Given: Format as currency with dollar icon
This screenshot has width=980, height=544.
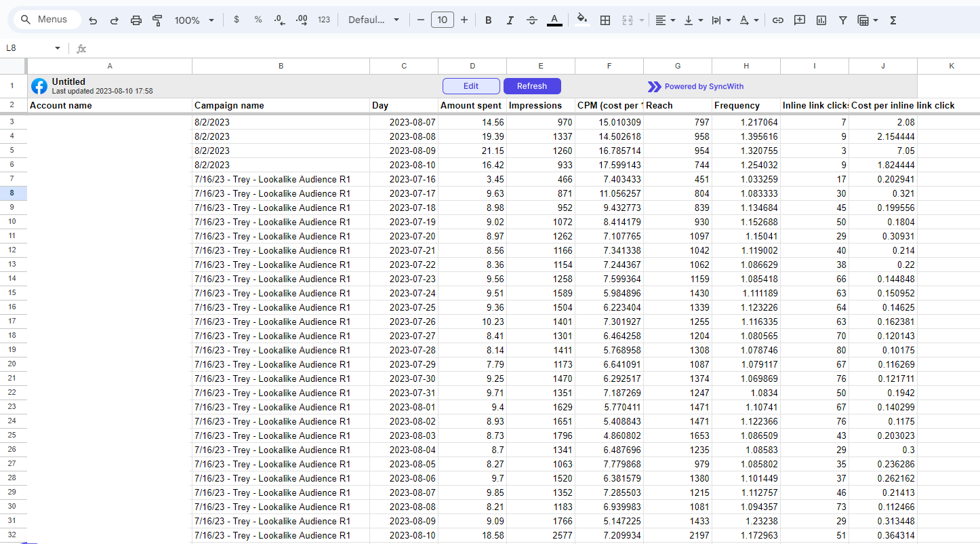Looking at the screenshot, I should coord(236,20).
